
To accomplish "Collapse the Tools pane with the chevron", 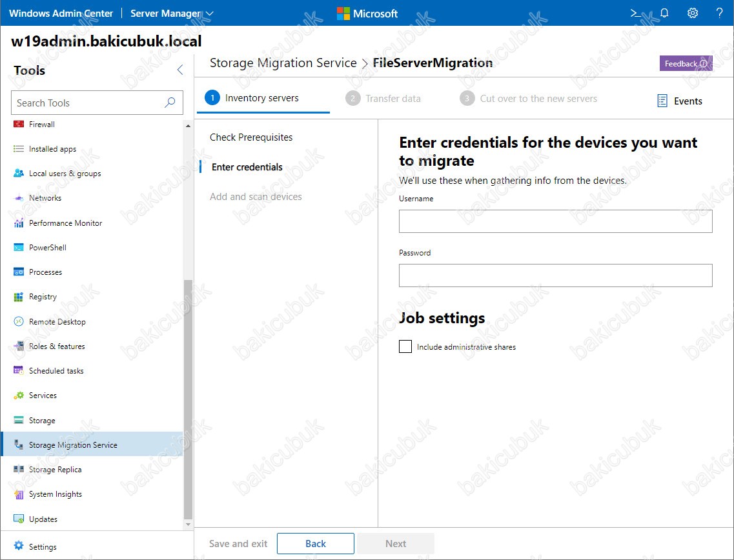I will pyautogui.click(x=180, y=70).
